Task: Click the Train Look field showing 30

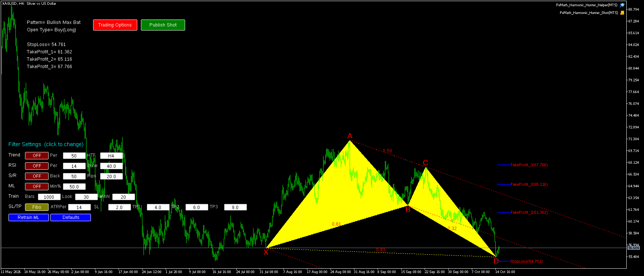Action: (86, 197)
